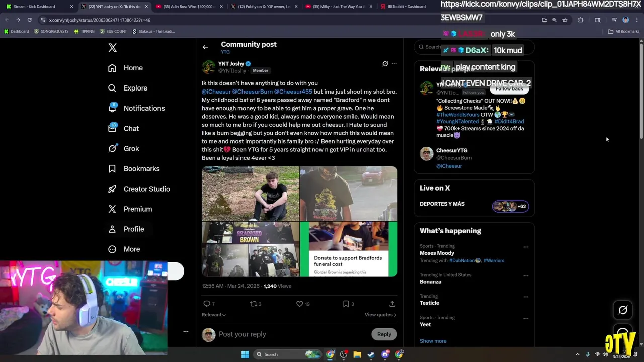Open options for the Moses Moody trend
The width and height of the screenshot is (644, 362).
[x=526, y=247]
